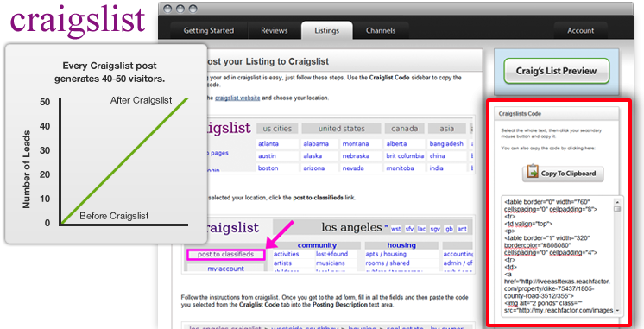
Task: Select the ant area link
Action: click(x=462, y=229)
